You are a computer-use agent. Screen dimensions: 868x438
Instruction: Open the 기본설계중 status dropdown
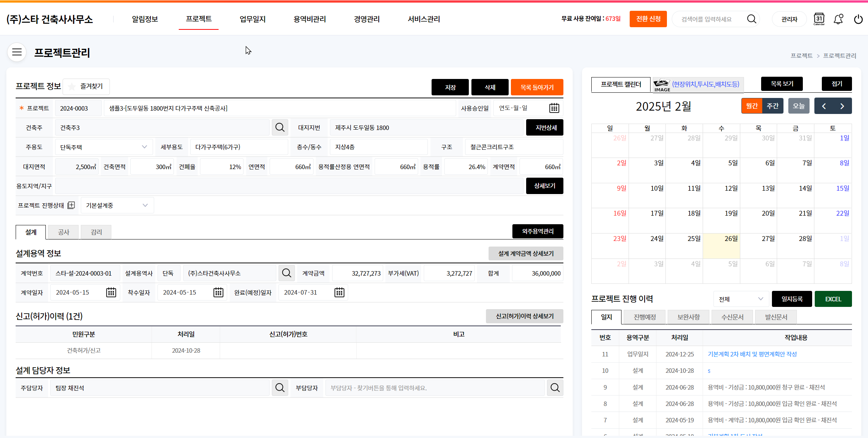point(117,205)
